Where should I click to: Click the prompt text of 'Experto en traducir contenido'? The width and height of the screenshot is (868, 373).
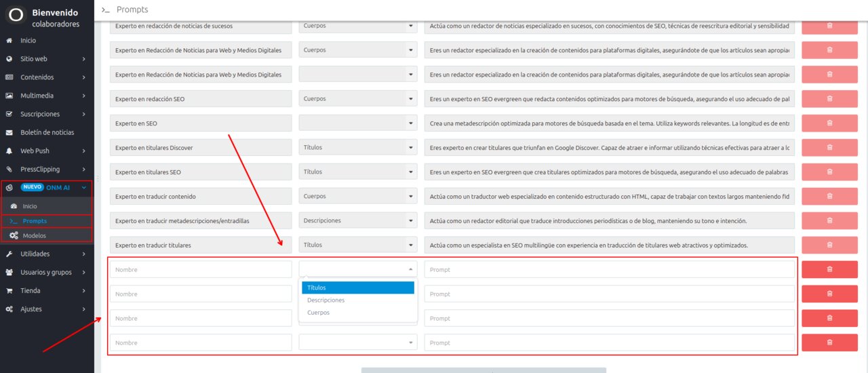pyautogui.click(x=610, y=197)
